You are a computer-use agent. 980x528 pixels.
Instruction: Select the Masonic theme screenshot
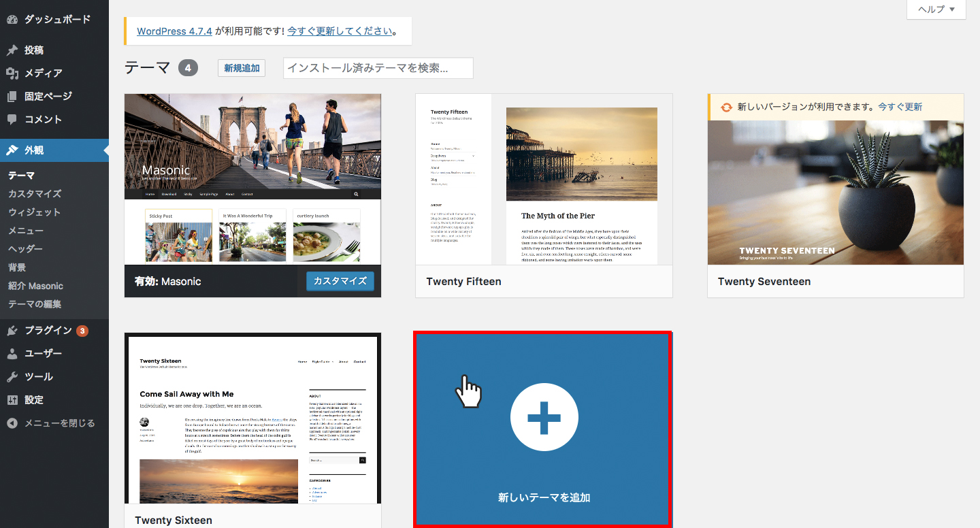(252, 179)
